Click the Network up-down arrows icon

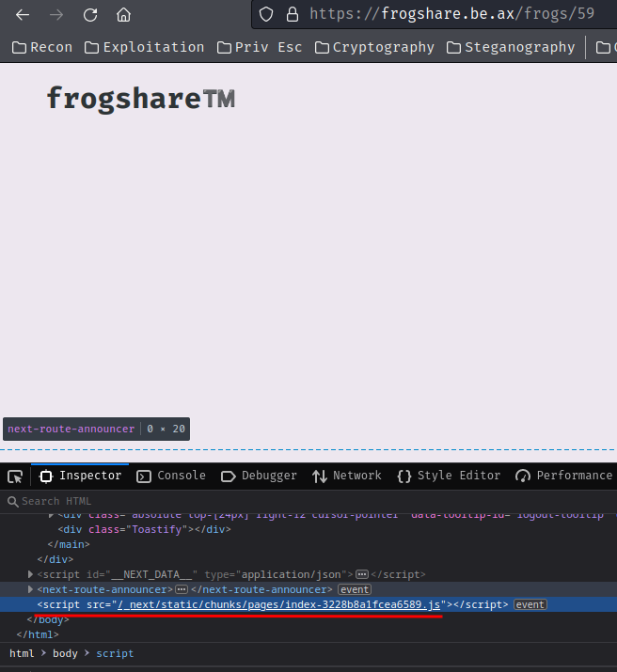[x=320, y=477]
